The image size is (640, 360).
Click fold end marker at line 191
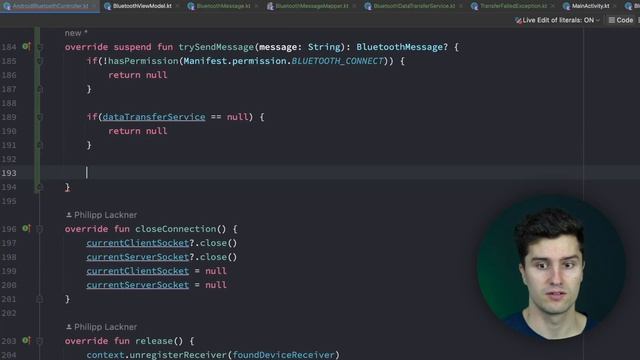tap(40, 145)
